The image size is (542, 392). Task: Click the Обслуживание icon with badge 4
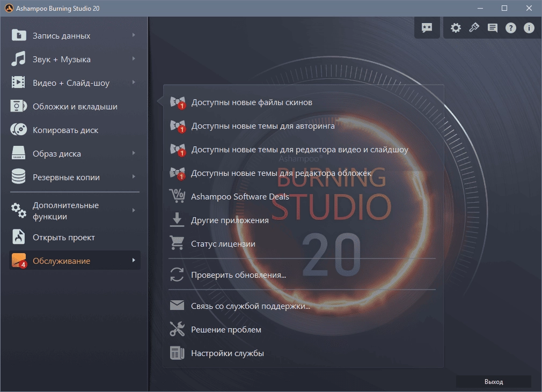pyautogui.click(x=19, y=261)
